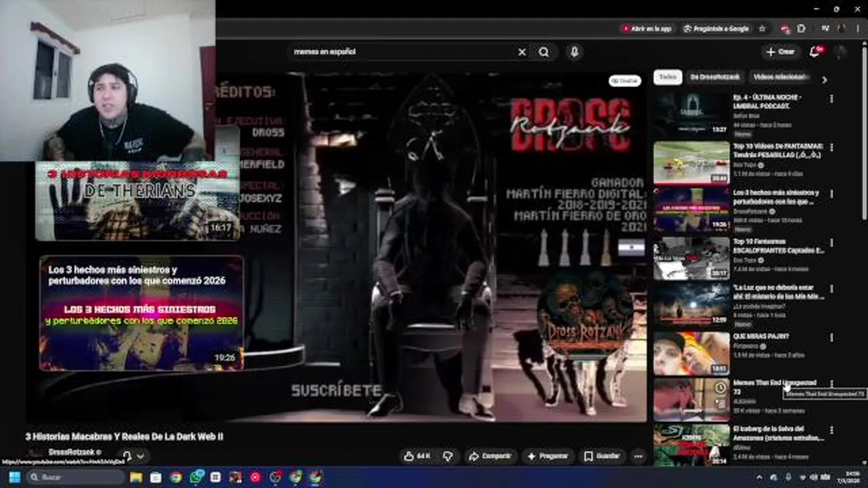Click the Compartir button
868x488 pixels.
[490, 456]
